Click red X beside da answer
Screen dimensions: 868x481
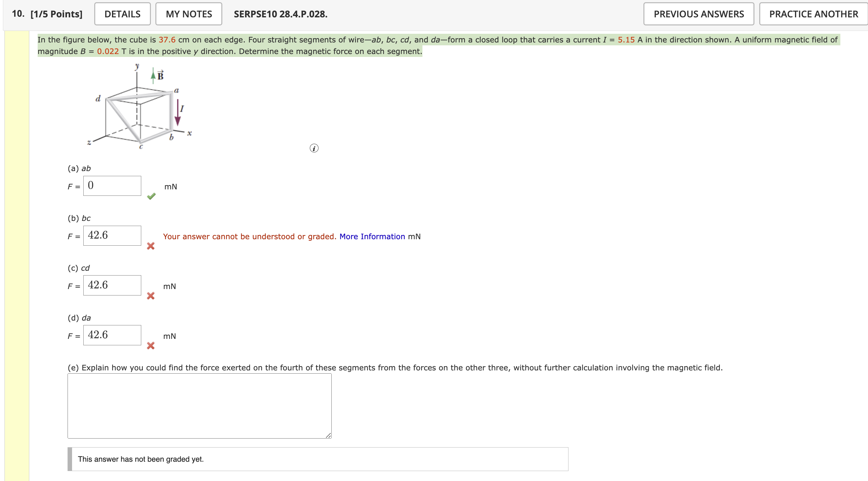click(151, 346)
